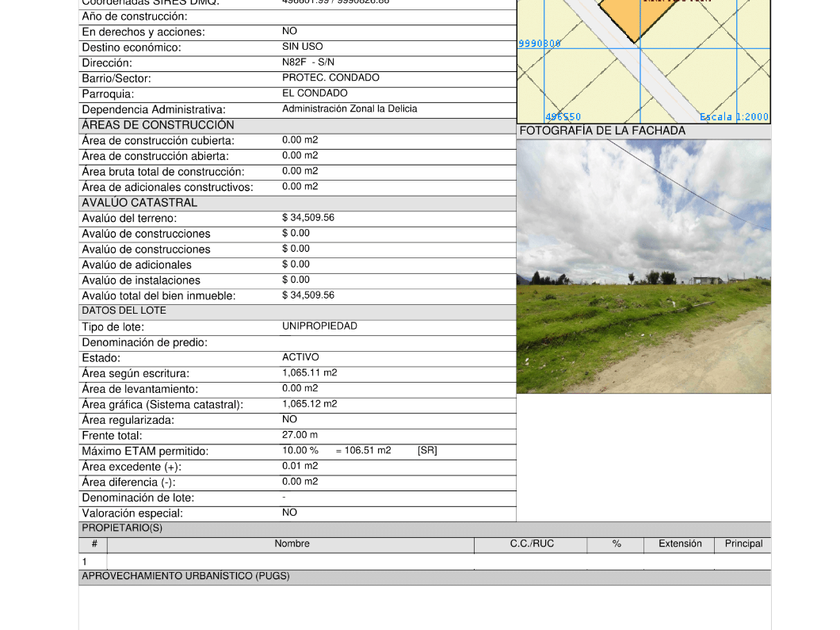Viewport: 840px width, 630px height.
Task: Select avalúo del terreno value $ 34,509.56
Action: [308, 218]
